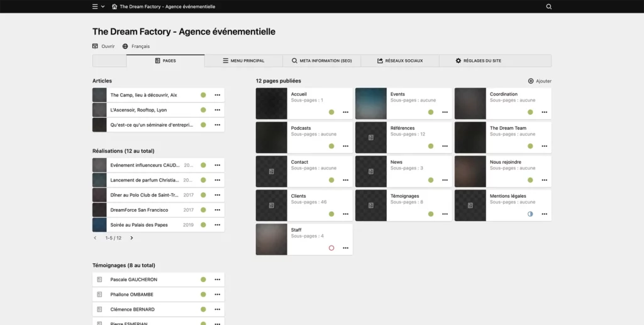Click the home icon in top bar

coord(114,6)
